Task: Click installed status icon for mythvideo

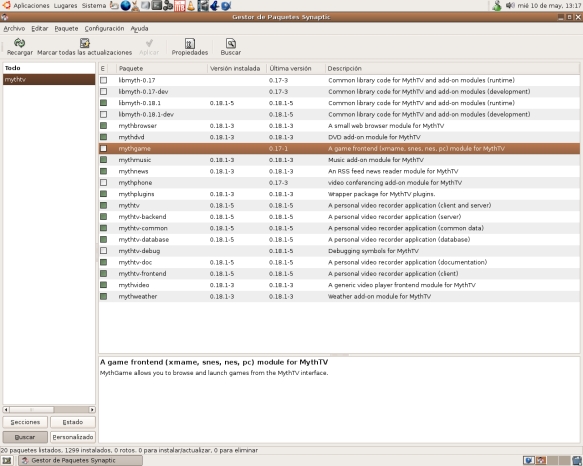Action: 103,285
